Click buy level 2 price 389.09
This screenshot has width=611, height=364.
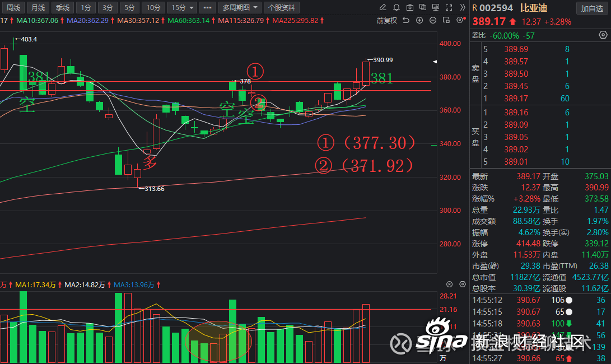coord(516,125)
